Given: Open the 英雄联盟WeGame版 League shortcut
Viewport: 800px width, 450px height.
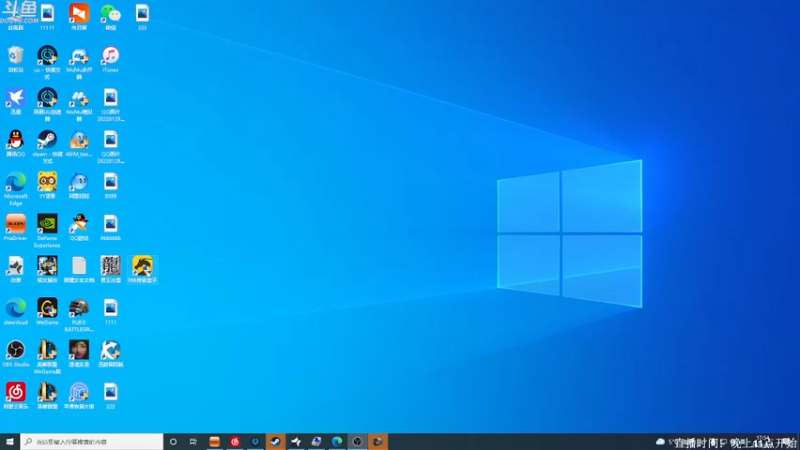Looking at the screenshot, I should (x=47, y=350).
